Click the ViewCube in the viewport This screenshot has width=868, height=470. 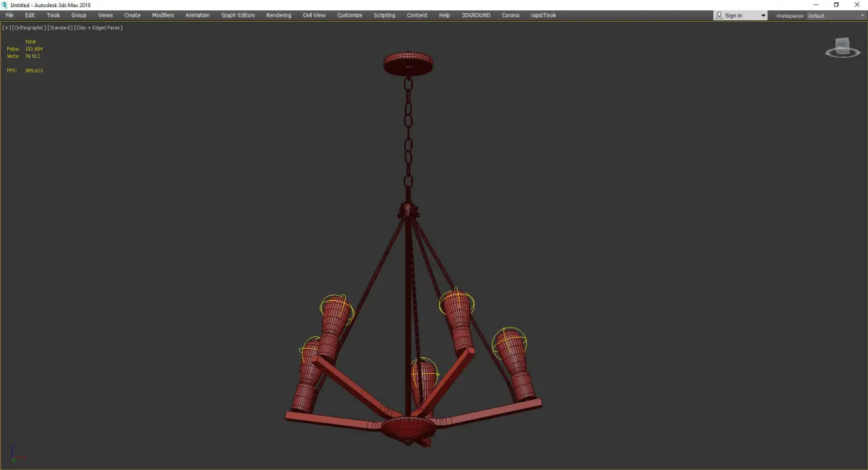(842, 46)
